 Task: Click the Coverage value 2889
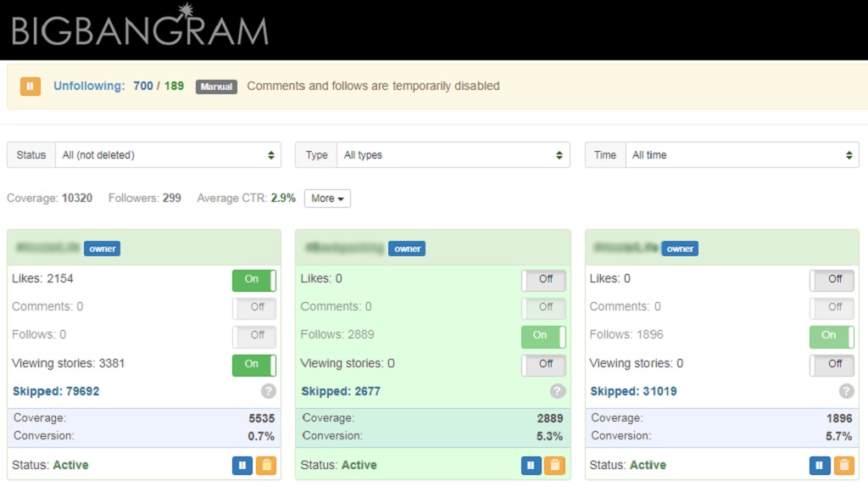tap(549, 418)
